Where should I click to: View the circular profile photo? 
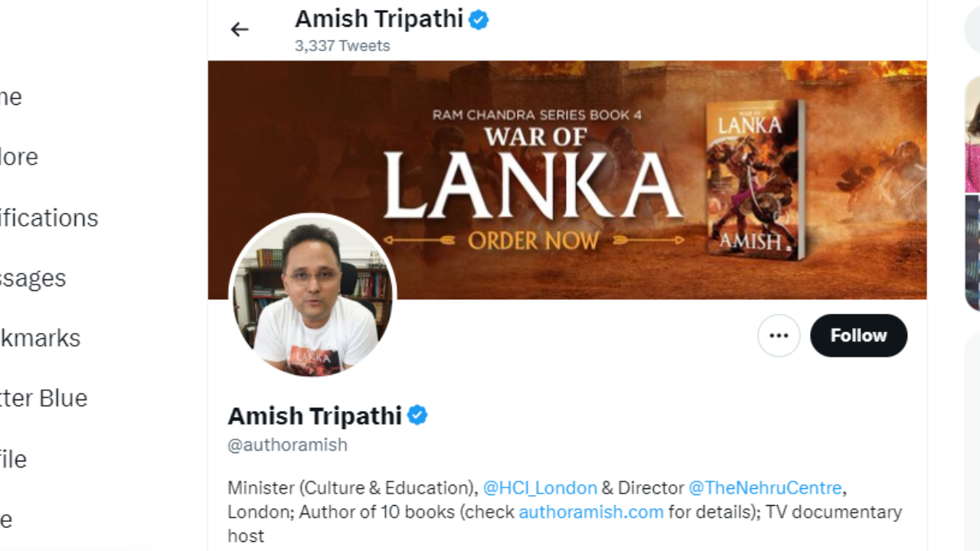pyautogui.click(x=312, y=296)
